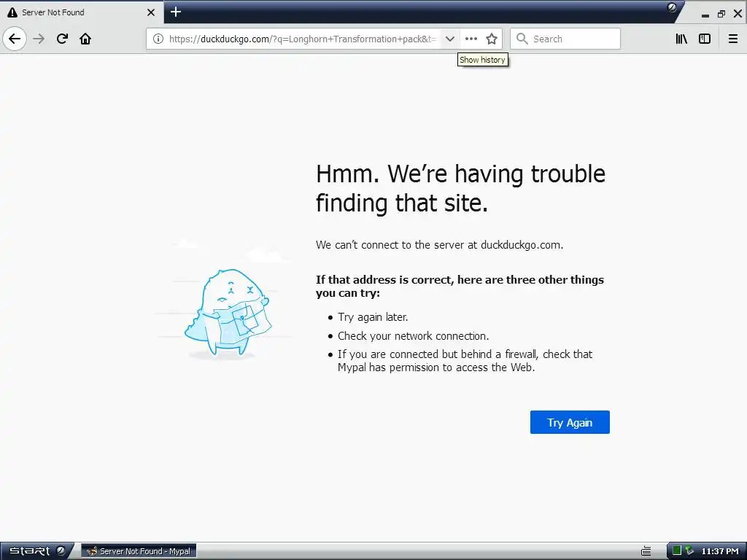Click the 11:37 PM clock
This screenshot has width=747, height=560.
click(x=720, y=551)
